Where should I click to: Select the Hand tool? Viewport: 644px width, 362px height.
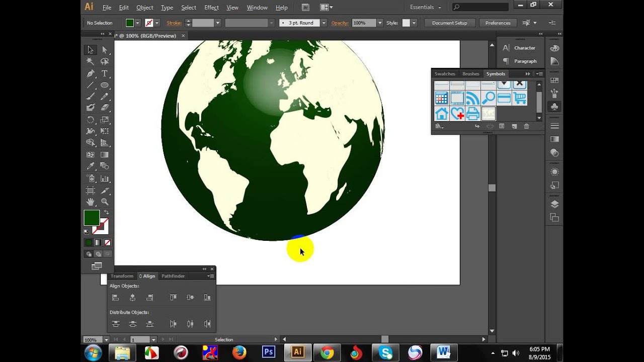click(x=91, y=202)
